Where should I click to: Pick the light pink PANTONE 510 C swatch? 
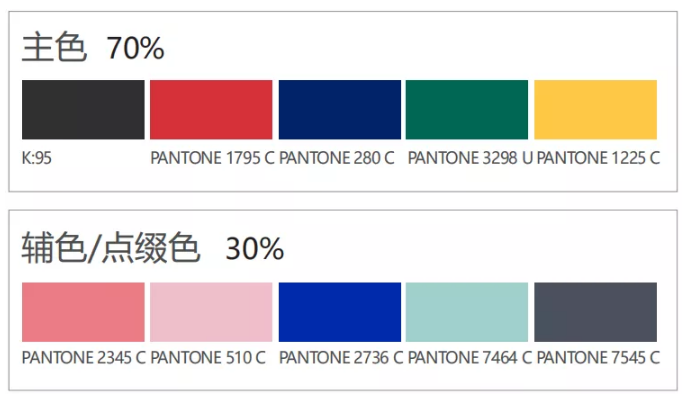point(211,312)
